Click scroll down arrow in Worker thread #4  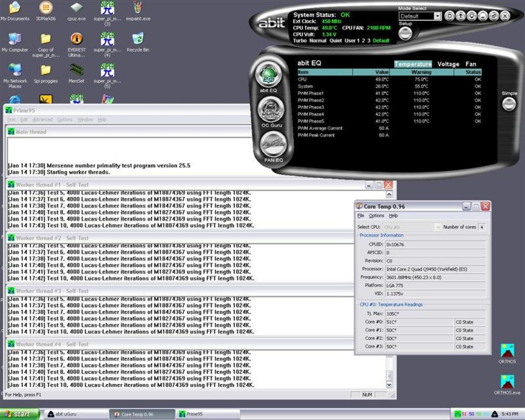click(389, 385)
